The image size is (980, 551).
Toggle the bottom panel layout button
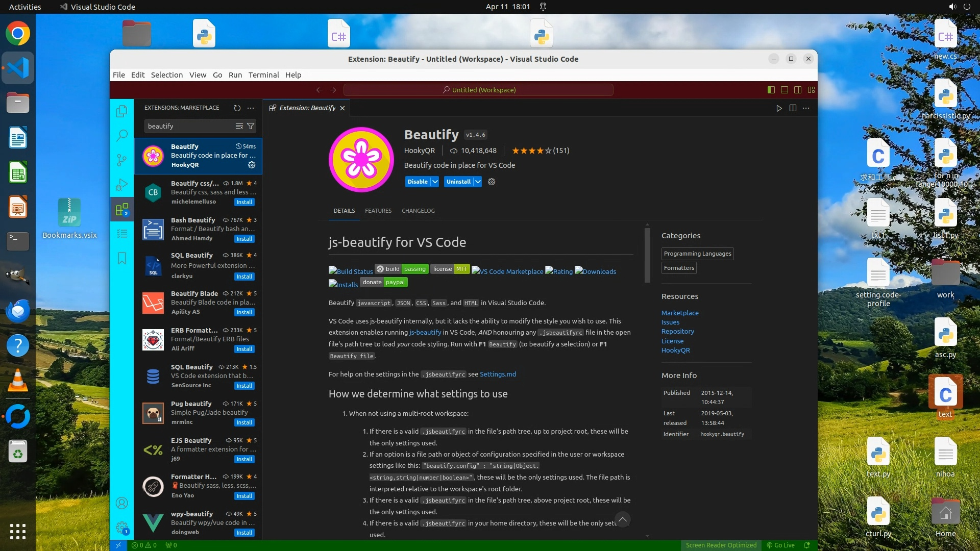coord(785,90)
